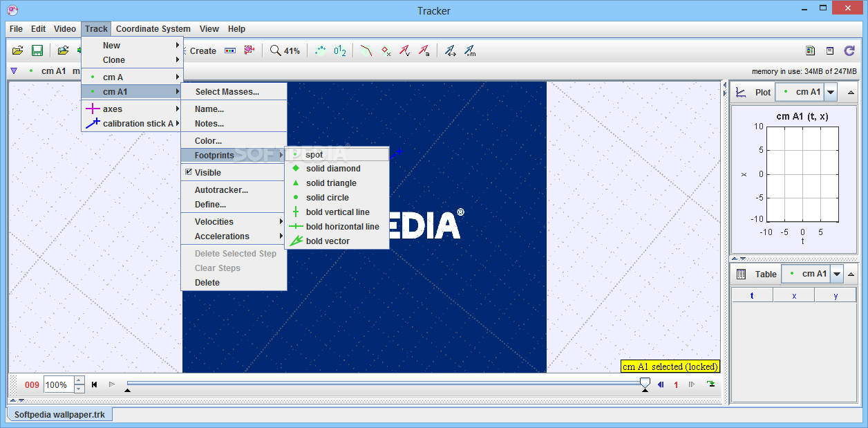Click the video frame slider thumb
Image resolution: width=868 pixels, height=428 pixels.
pyautogui.click(x=645, y=382)
